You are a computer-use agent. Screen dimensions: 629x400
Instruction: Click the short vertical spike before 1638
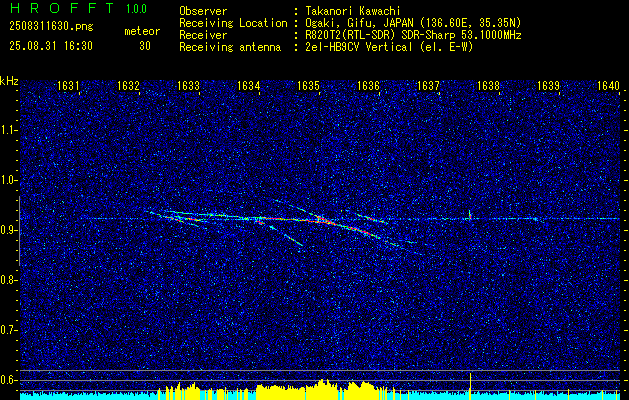click(469, 215)
